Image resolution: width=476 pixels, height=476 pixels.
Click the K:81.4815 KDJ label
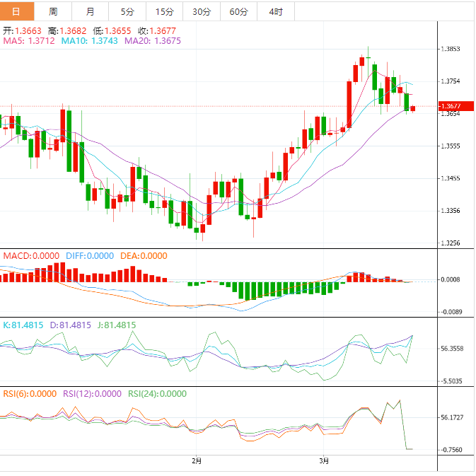tap(23, 325)
